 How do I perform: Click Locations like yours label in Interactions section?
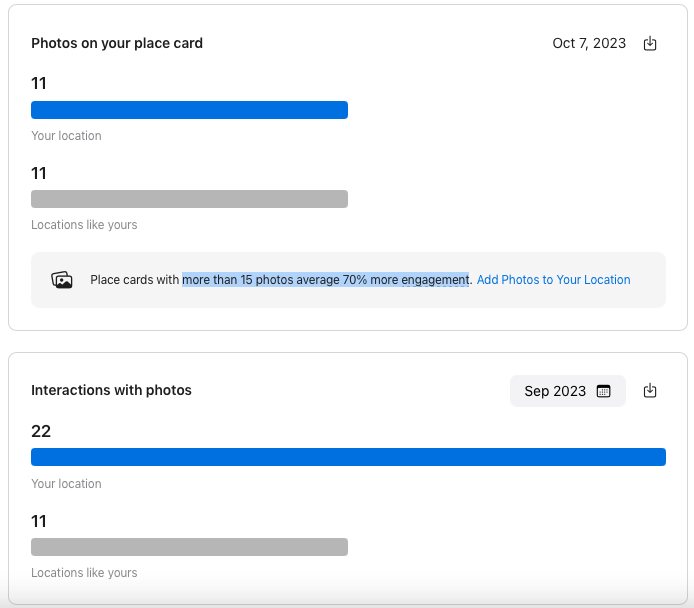(x=84, y=573)
